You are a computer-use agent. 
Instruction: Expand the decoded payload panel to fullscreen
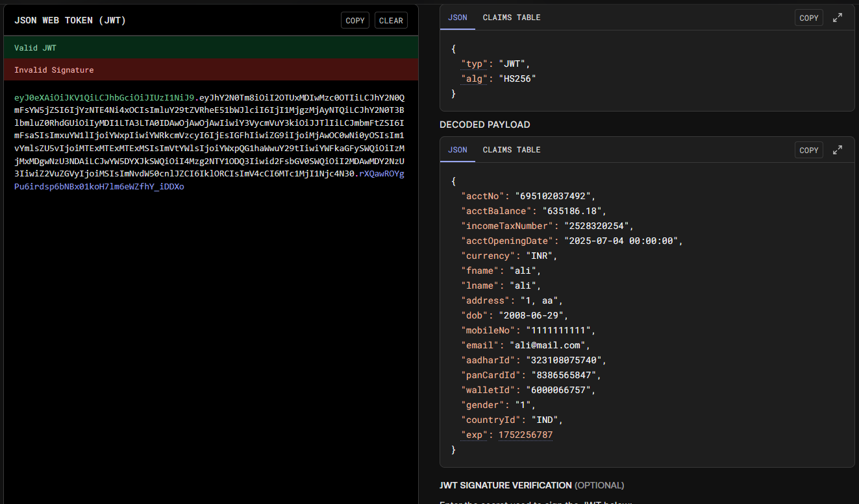(x=838, y=150)
